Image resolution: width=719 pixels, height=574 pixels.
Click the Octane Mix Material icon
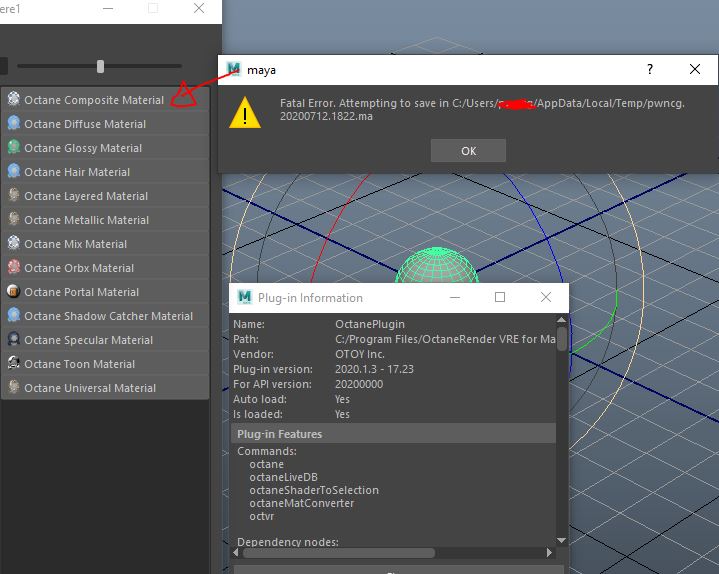pyautogui.click(x=14, y=243)
